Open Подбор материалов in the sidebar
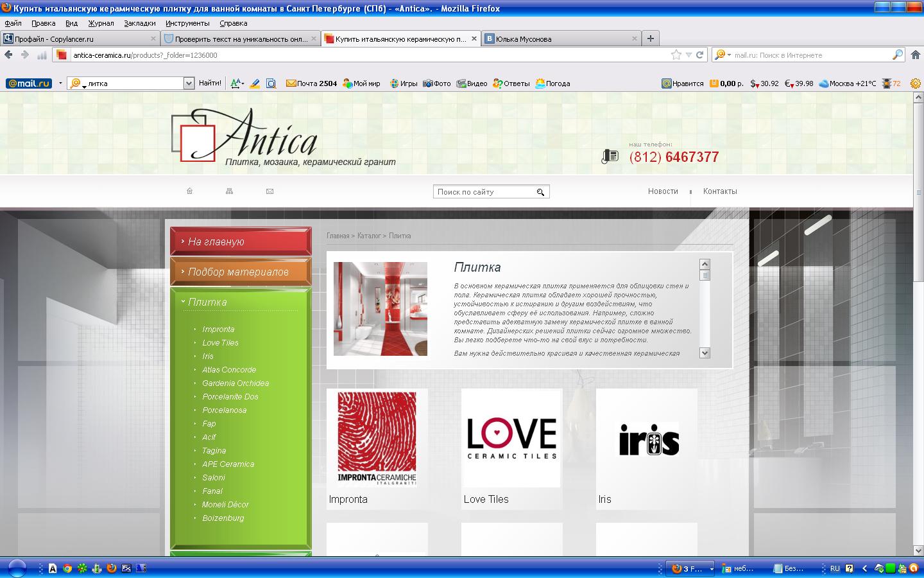Image resolution: width=924 pixels, height=578 pixels. (241, 272)
